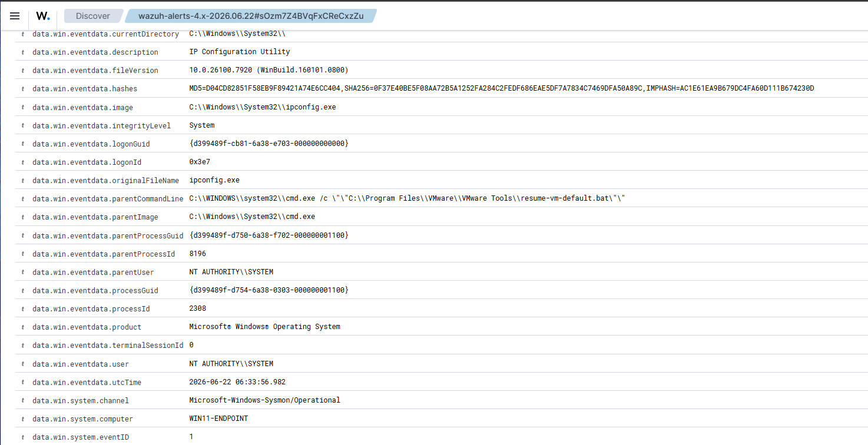Viewport: 868px width, 445px height.
Task: Click the processId value 2308
Action: pyautogui.click(x=198, y=308)
